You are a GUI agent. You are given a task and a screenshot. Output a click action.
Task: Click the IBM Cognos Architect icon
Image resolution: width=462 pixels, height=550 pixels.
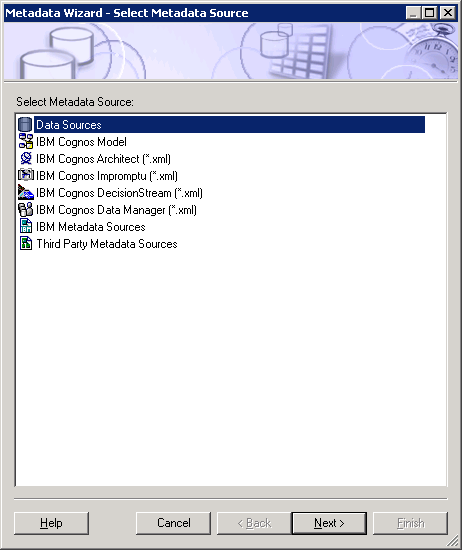click(26, 159)
